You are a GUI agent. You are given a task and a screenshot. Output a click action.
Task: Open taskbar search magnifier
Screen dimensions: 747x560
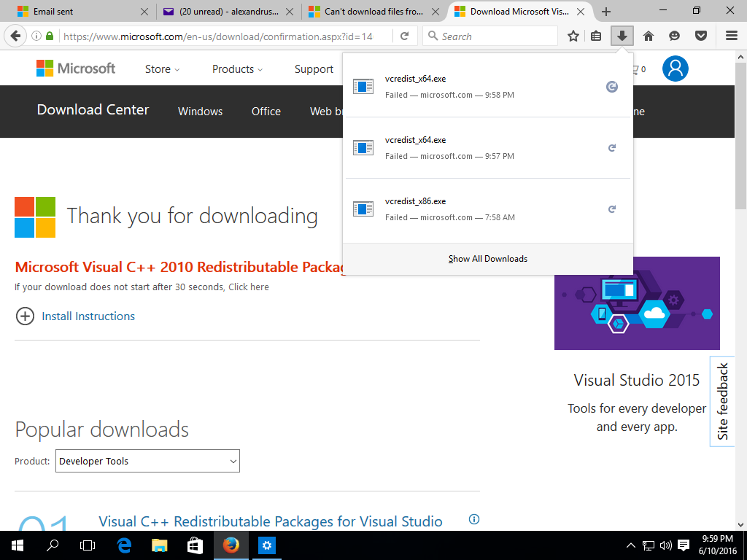(x=53, y=545)
